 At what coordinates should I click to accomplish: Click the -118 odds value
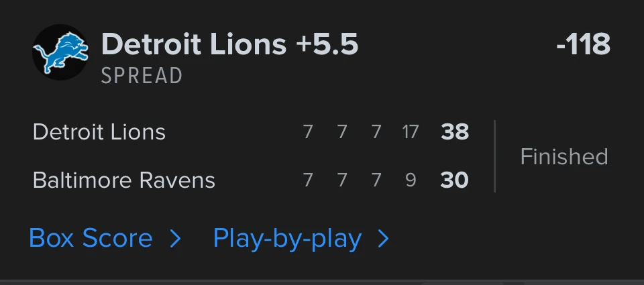point(584,44)
